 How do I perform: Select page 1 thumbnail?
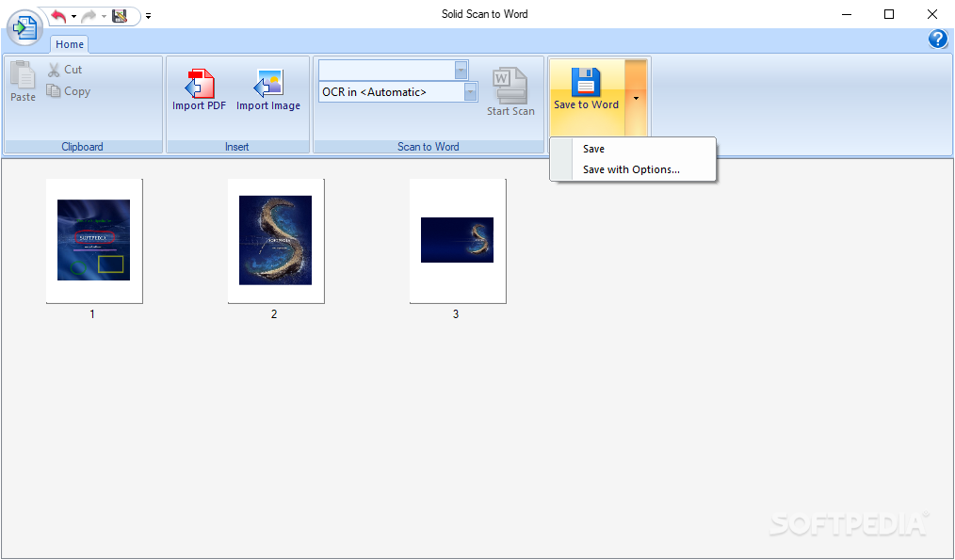[x=94, y=241]
